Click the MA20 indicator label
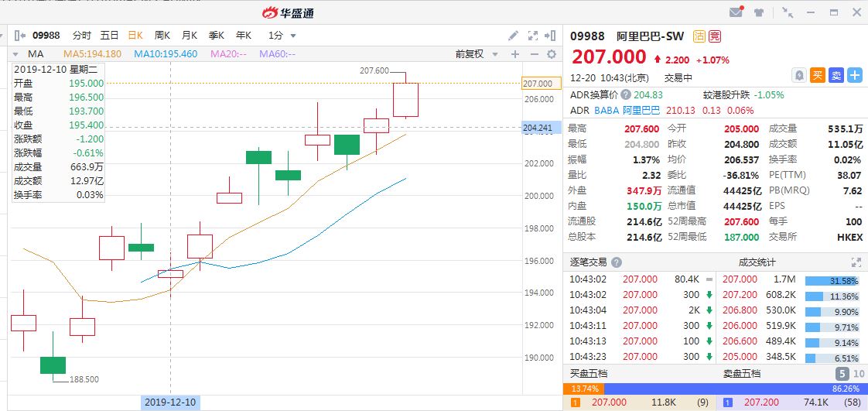The image size is (868, 411). tap(228, 53)
